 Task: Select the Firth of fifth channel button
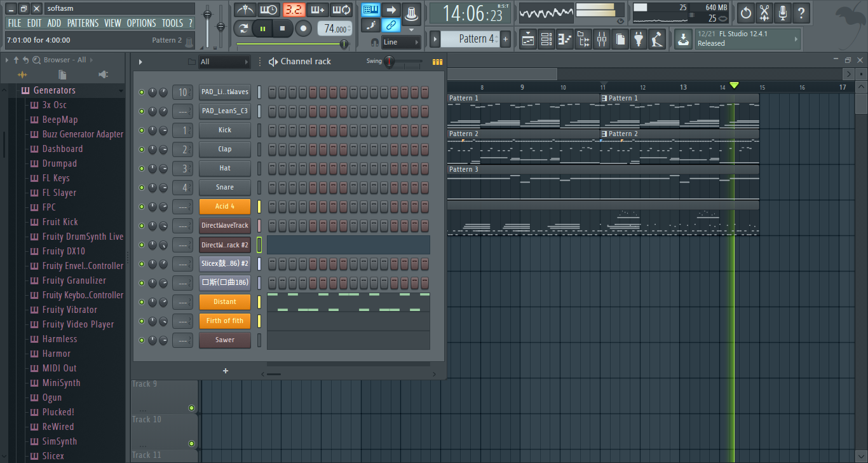225,321
